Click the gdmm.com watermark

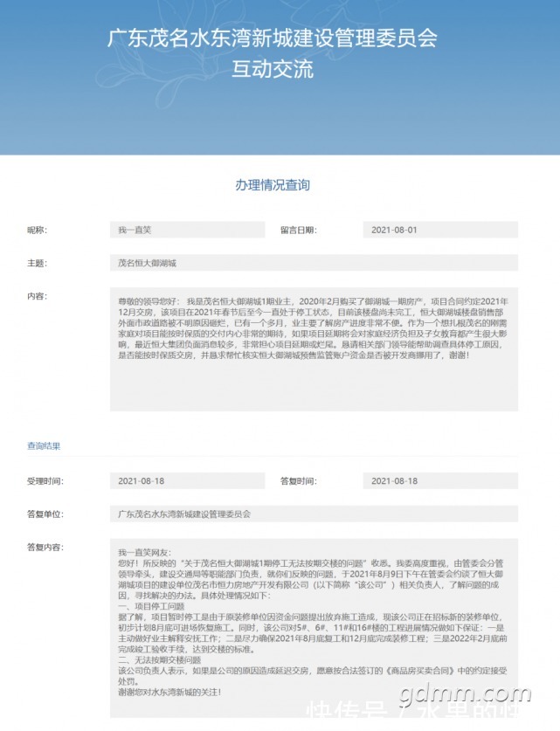(465, 694)
